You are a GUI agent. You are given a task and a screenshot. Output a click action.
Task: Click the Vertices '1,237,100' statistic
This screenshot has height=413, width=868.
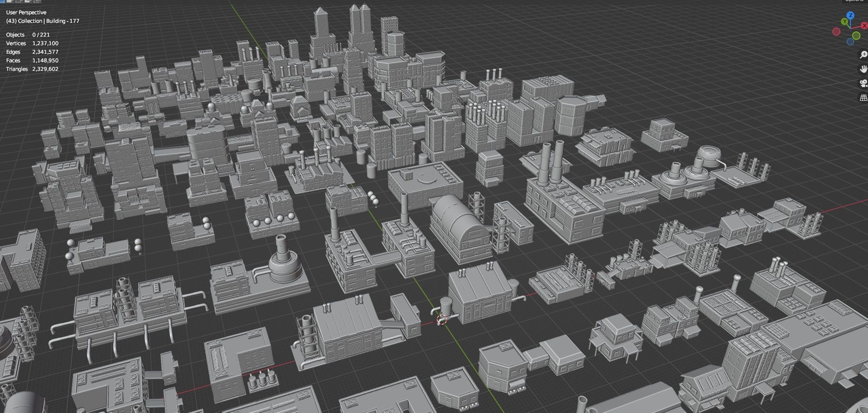[x=45, y=43]
